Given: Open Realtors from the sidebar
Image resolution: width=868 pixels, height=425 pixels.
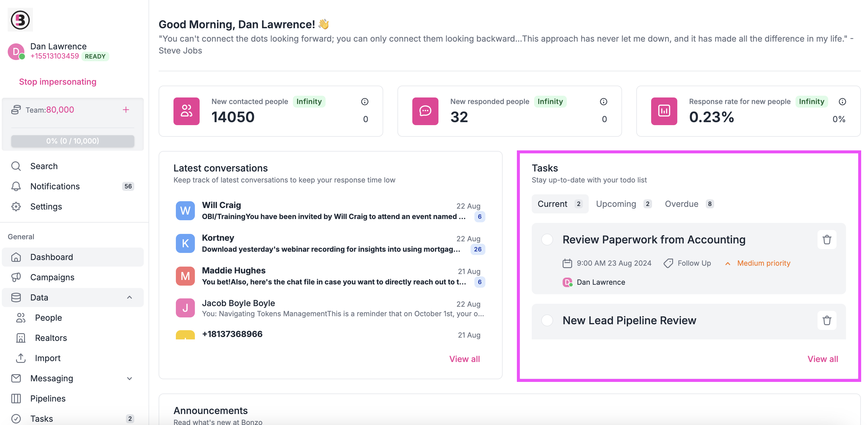Looking at the screenshot, I should (x=51, y=338).
